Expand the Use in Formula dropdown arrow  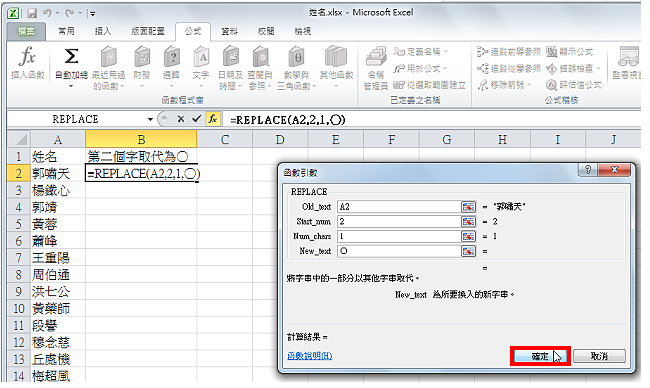click(445, 68)
